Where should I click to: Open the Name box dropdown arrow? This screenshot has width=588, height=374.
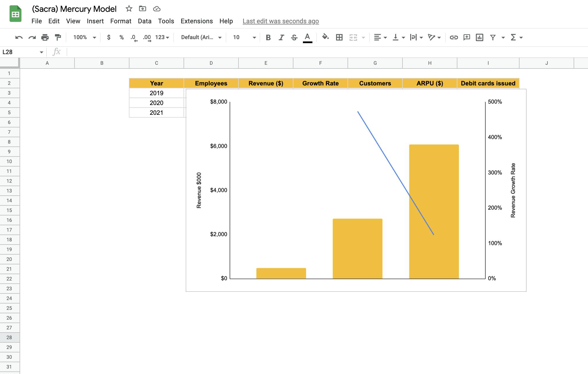tap(41, 52)
